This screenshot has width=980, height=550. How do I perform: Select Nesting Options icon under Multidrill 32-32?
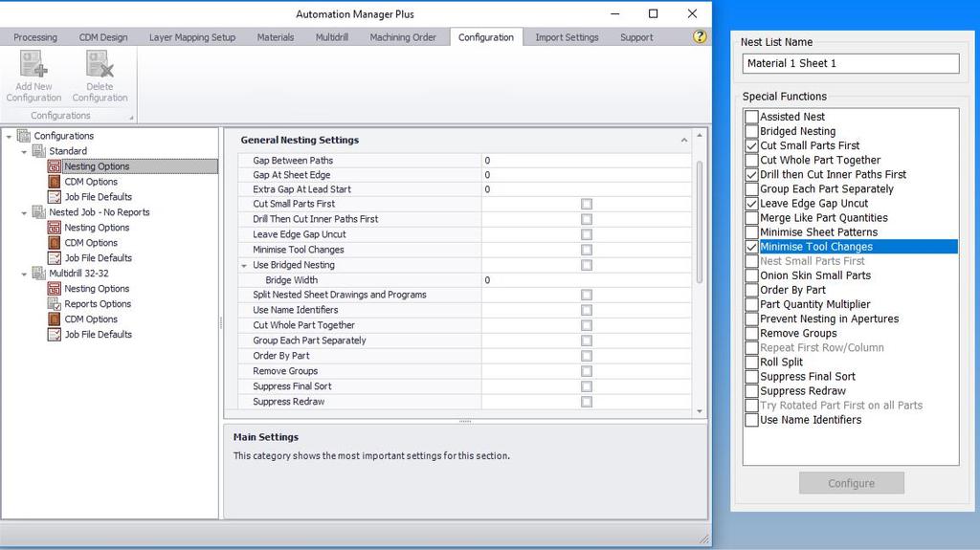coord(55,289)
